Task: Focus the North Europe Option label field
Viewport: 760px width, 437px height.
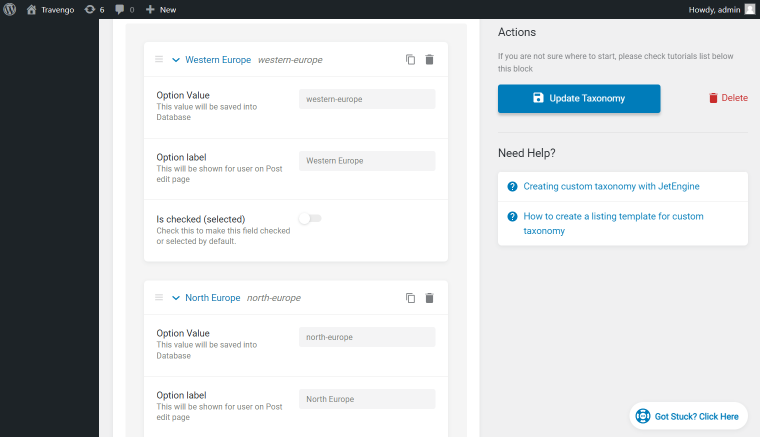Action: click(367, 399)
